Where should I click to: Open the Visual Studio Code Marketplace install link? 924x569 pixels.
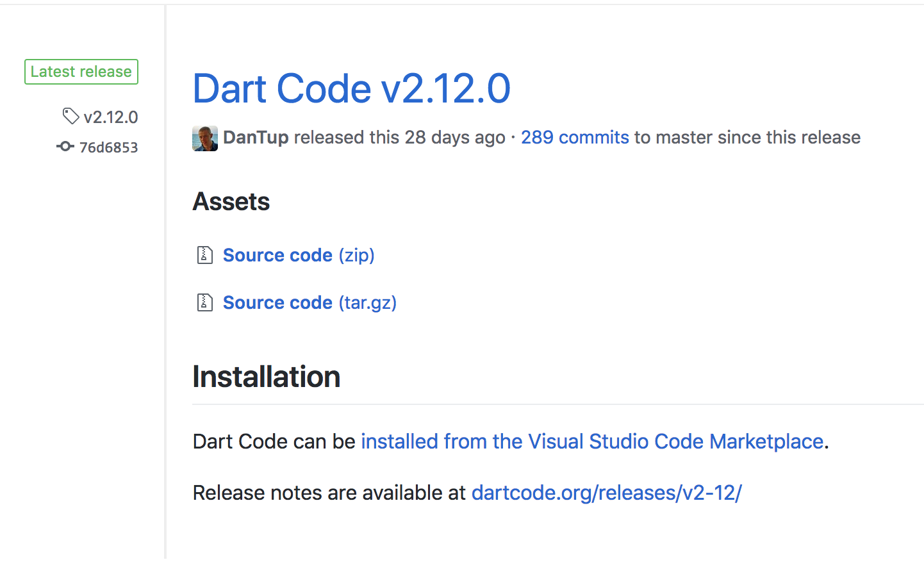(x=592, y=441)
